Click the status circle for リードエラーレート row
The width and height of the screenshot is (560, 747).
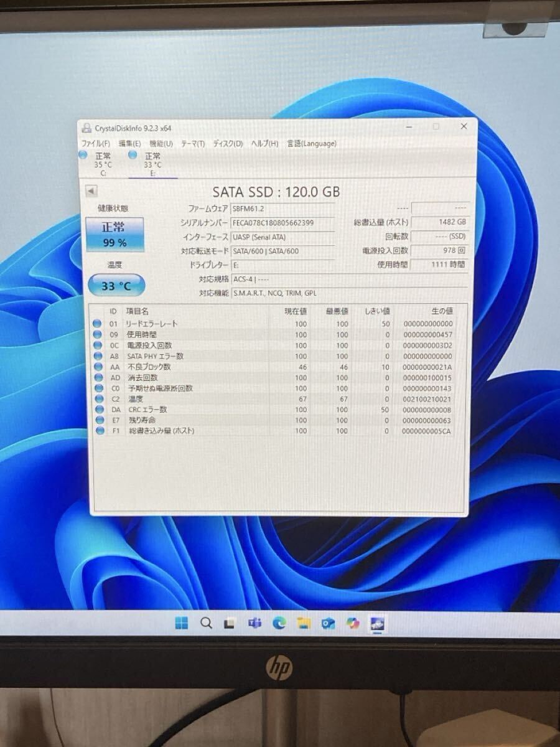pos(97,324)
